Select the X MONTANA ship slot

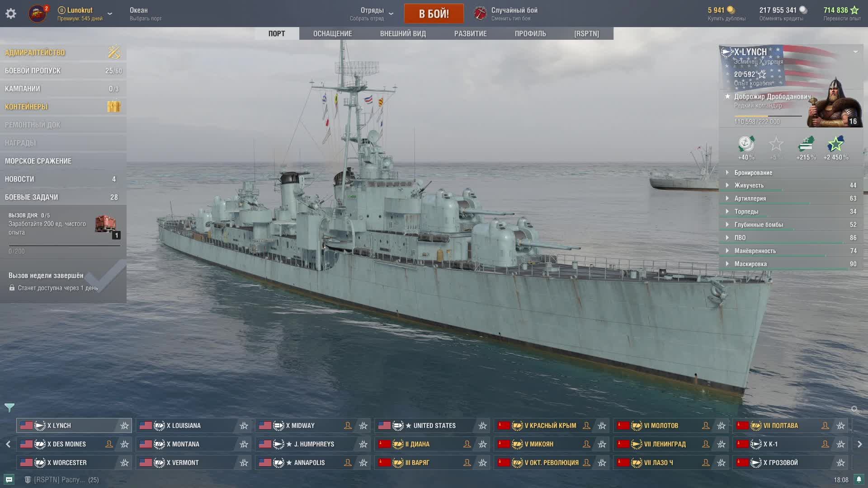(x=185, y=444)
